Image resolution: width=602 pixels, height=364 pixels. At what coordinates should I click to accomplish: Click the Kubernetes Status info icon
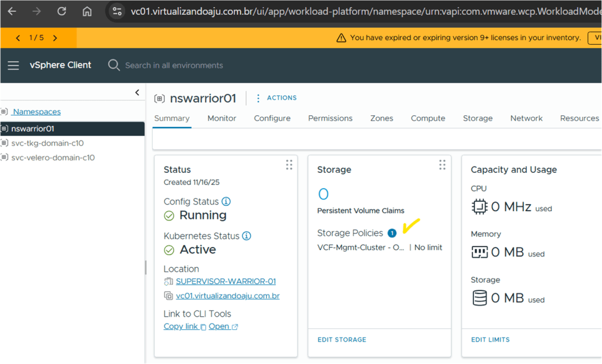click(x=246, y=236)
